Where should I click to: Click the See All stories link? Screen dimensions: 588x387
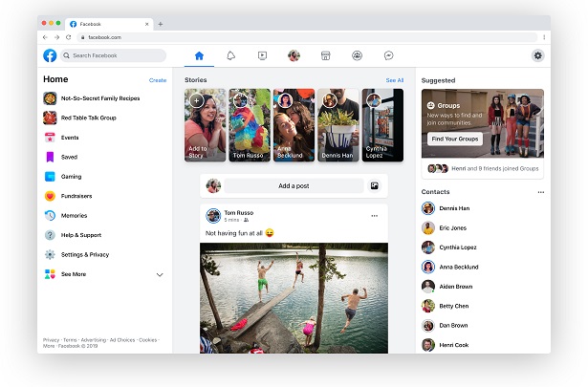[394, 80]
